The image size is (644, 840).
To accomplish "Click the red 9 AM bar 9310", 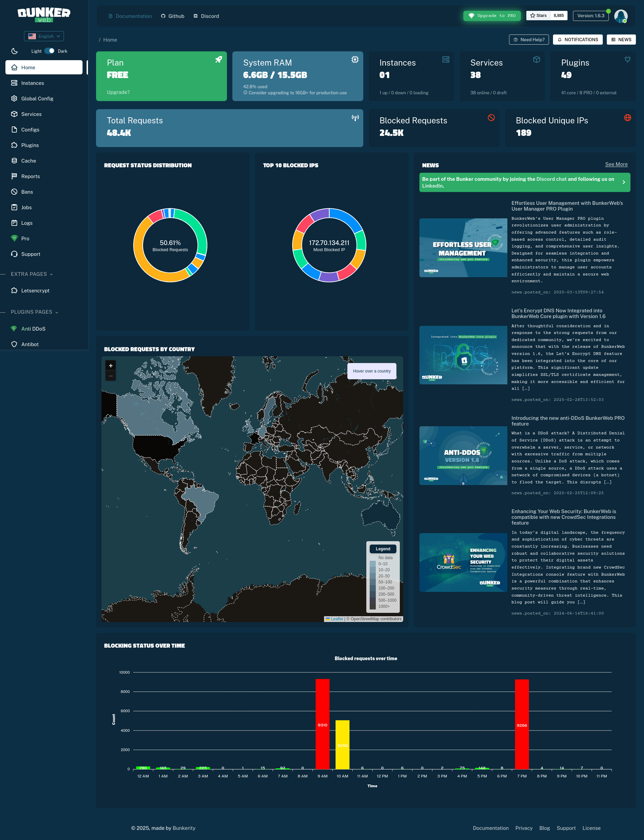I will coord(322,724).
